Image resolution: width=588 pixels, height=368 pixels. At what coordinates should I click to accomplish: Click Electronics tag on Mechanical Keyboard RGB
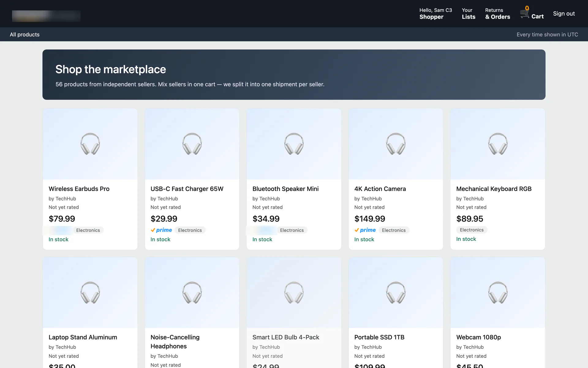tap(472, 230)
